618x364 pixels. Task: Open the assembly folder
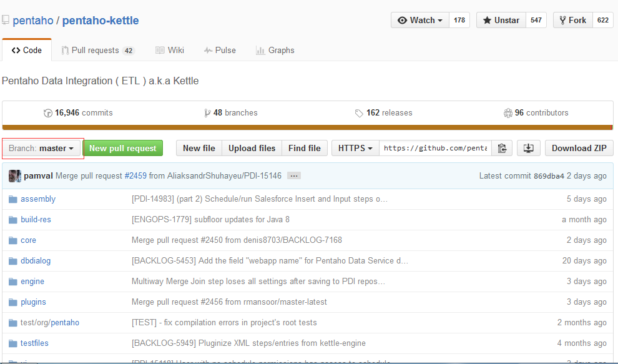pyautogui.click(x=38, y=199)
